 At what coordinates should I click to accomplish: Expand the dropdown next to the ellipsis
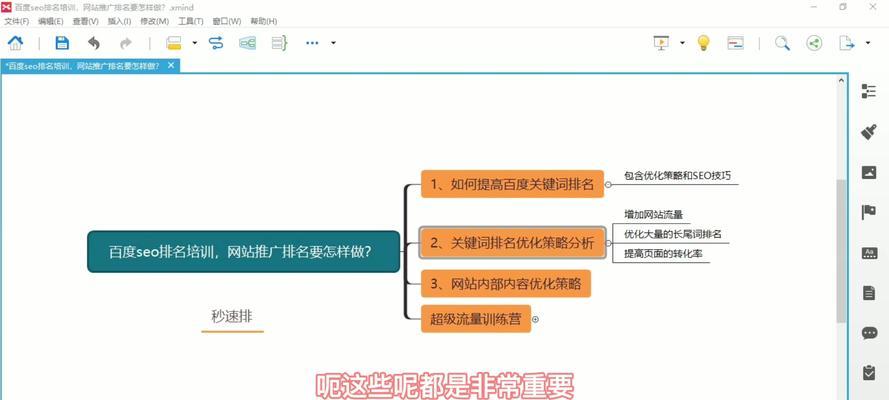click(x=333, y=42)
